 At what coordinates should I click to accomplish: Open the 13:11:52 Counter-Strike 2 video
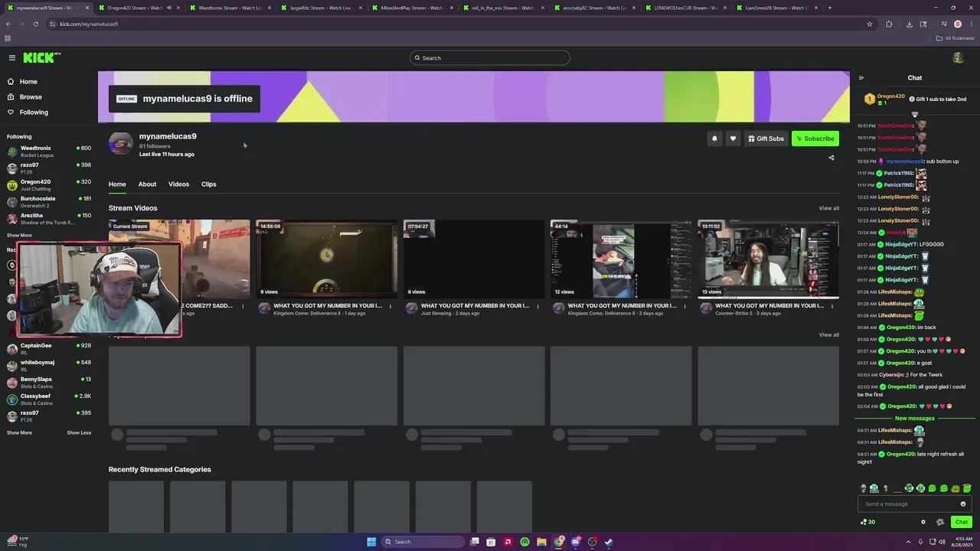click(x=768, y=259)
